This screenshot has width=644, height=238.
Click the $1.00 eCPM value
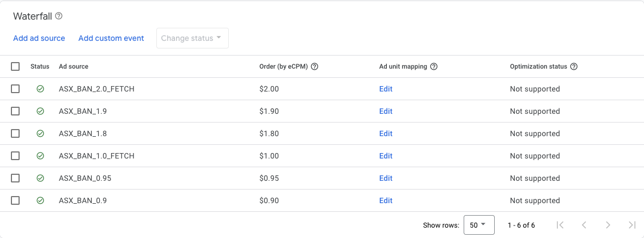pyautogui.click(x=269, y=156)
